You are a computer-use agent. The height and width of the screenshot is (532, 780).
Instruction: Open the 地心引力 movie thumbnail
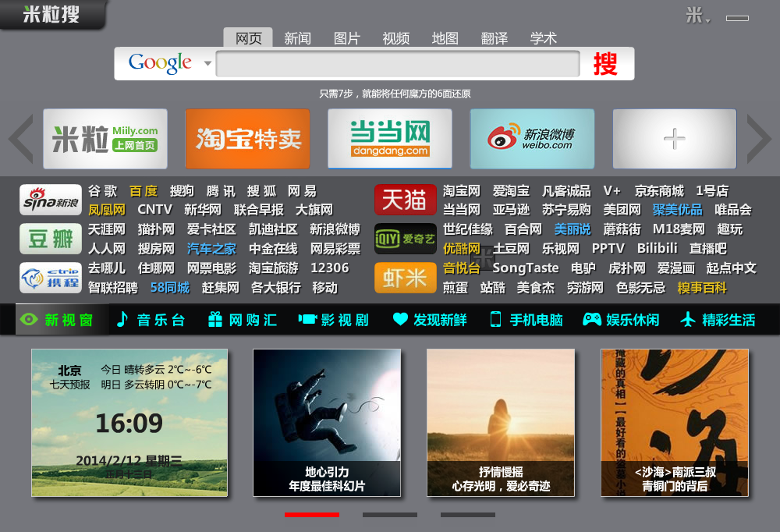coord(327,423)
